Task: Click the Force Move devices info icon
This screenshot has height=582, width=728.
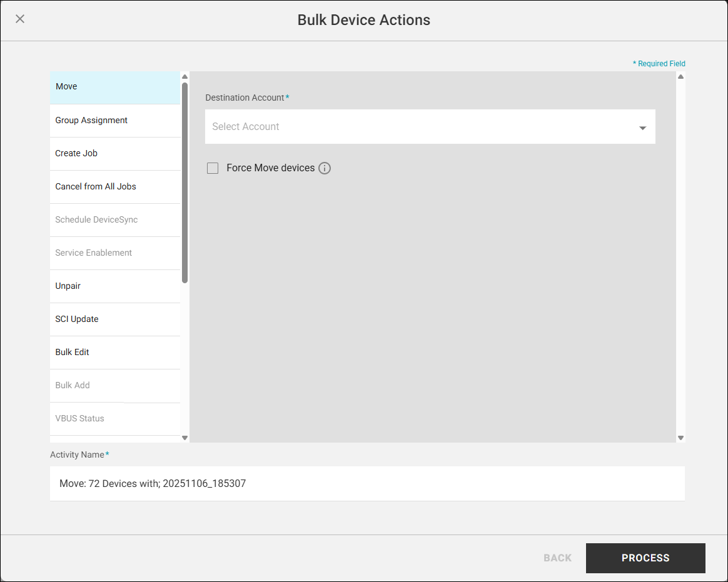Action: click(x=325, y=168)
